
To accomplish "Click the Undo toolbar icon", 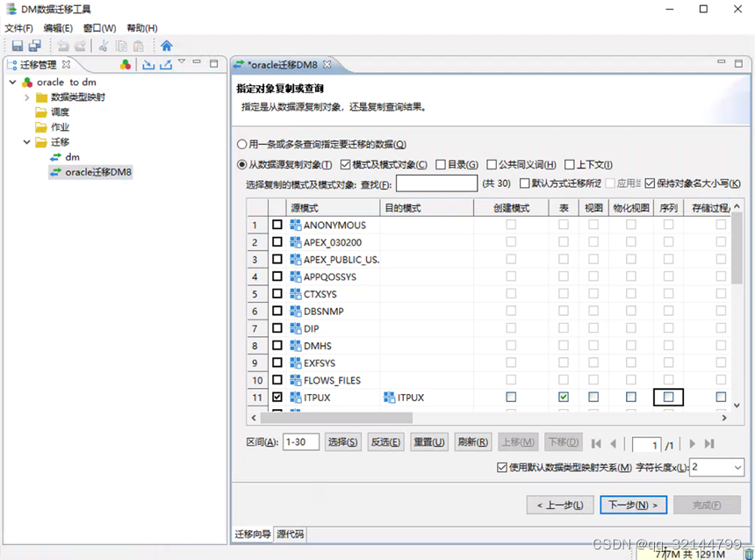I will click(x=62, y=46).
